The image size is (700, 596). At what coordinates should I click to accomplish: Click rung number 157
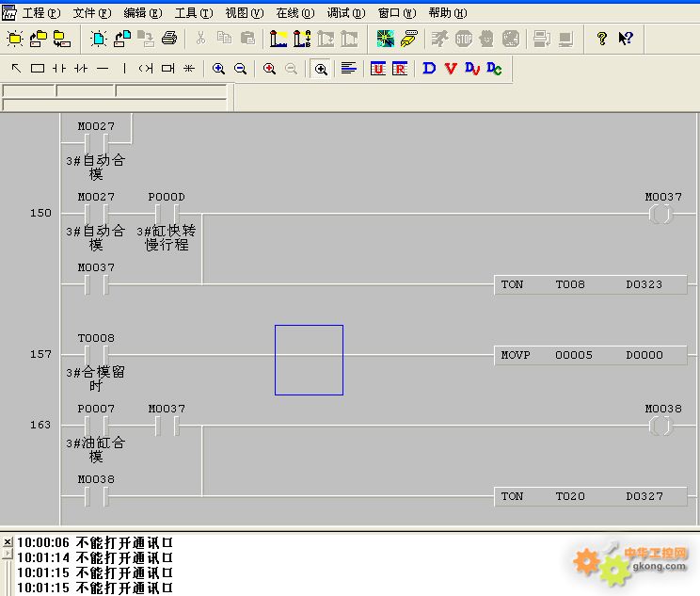point(40,354)
